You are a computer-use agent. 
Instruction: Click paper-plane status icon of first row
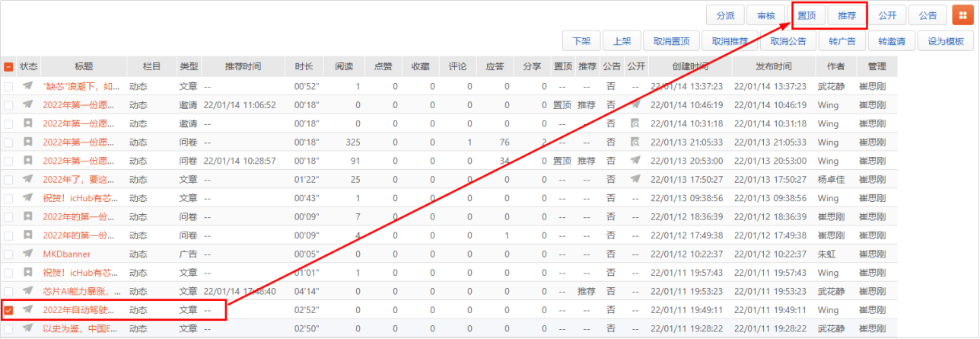(28, 86)
